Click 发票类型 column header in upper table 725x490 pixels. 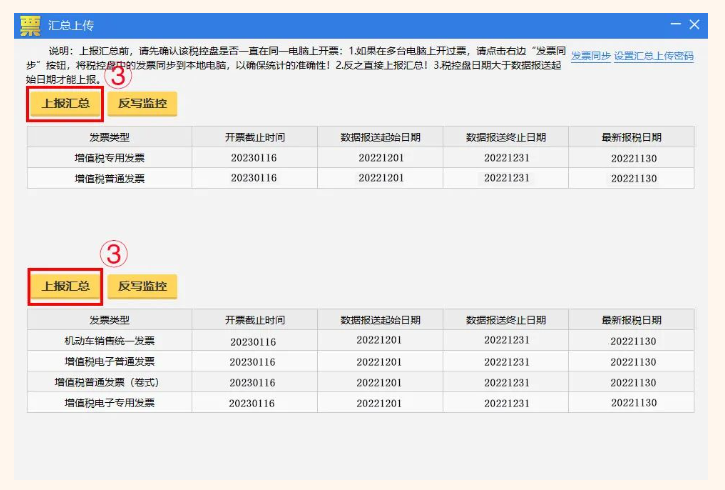(109, 137)
